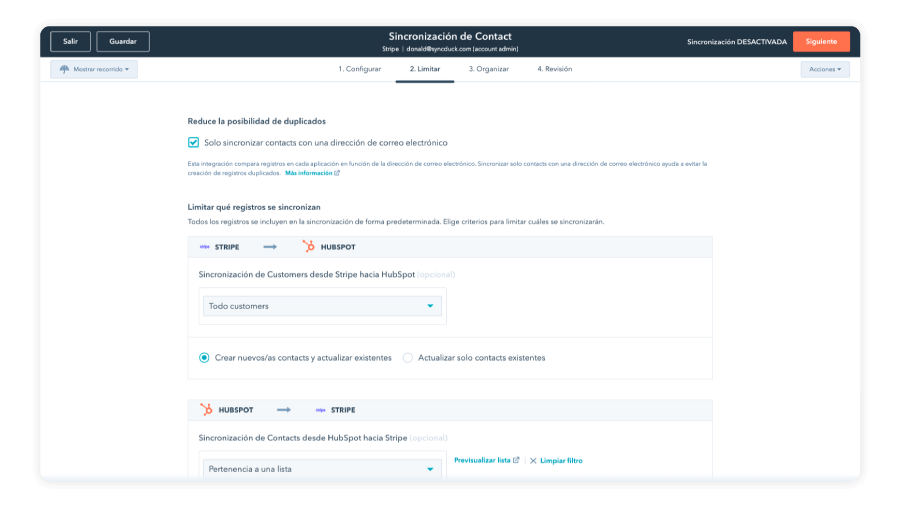Screen dimensions: 901x507
Task: Save changes with the Guardar button
Action: pyautogui.click(x=123, y=41)
